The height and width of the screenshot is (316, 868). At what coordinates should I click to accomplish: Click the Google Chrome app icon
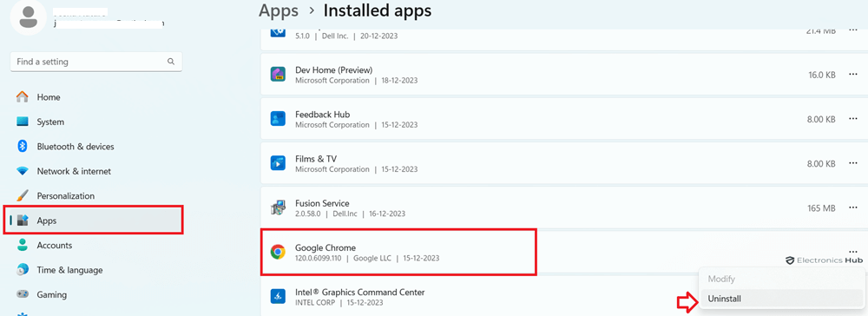pyautogui.click(x=278, y=253)
